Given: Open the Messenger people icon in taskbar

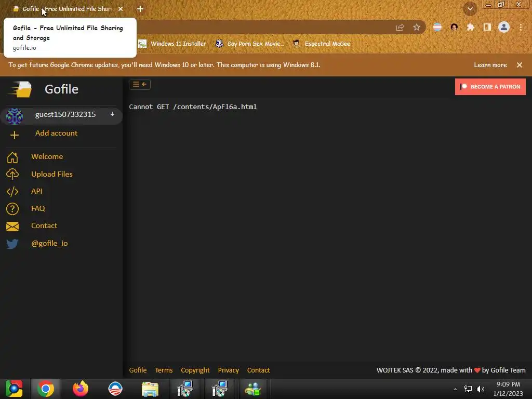Looking at the screenshot, I should point(253,389).
